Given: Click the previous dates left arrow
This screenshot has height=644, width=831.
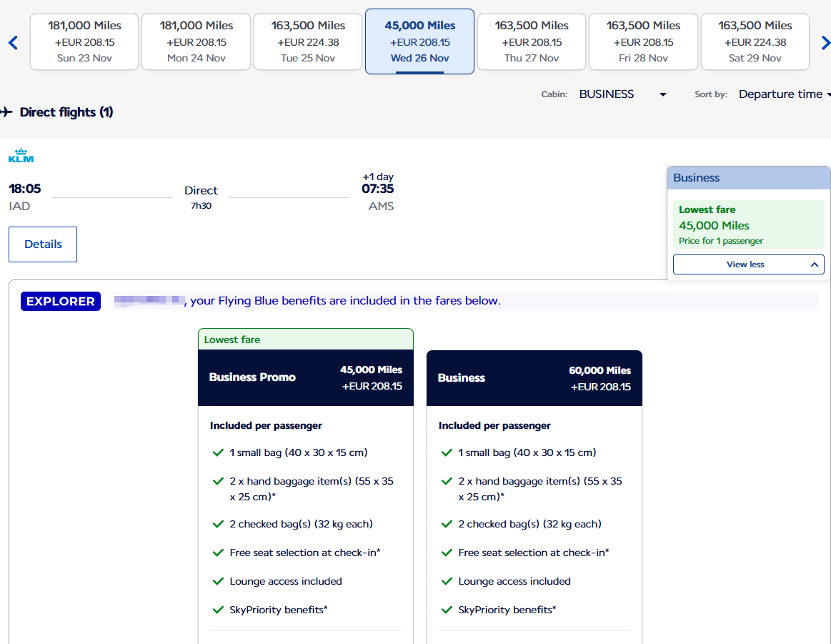Looking at the screenshot, I should [12, 43].
